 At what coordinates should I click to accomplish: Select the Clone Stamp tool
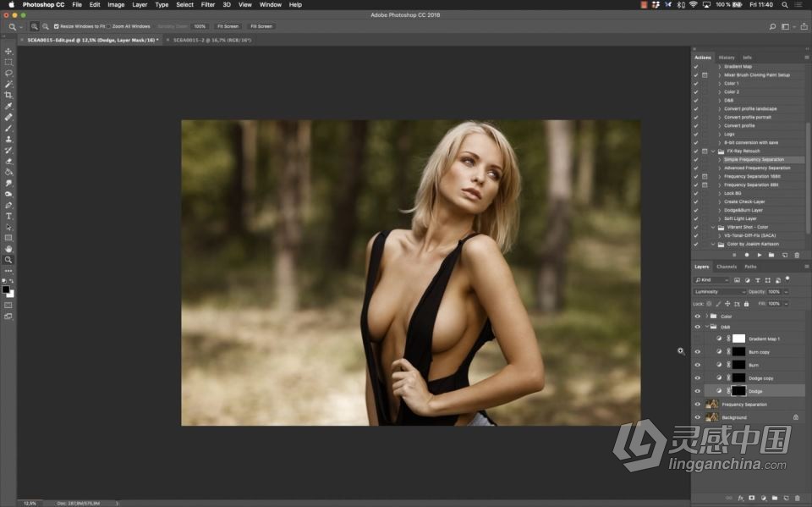[x=8, y=139]
